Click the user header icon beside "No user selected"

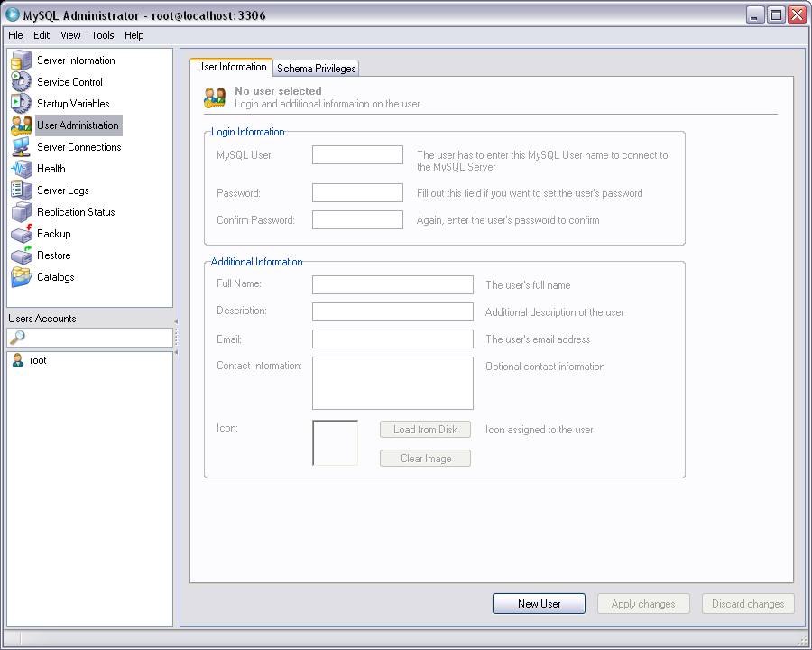(x=215, y=97)
